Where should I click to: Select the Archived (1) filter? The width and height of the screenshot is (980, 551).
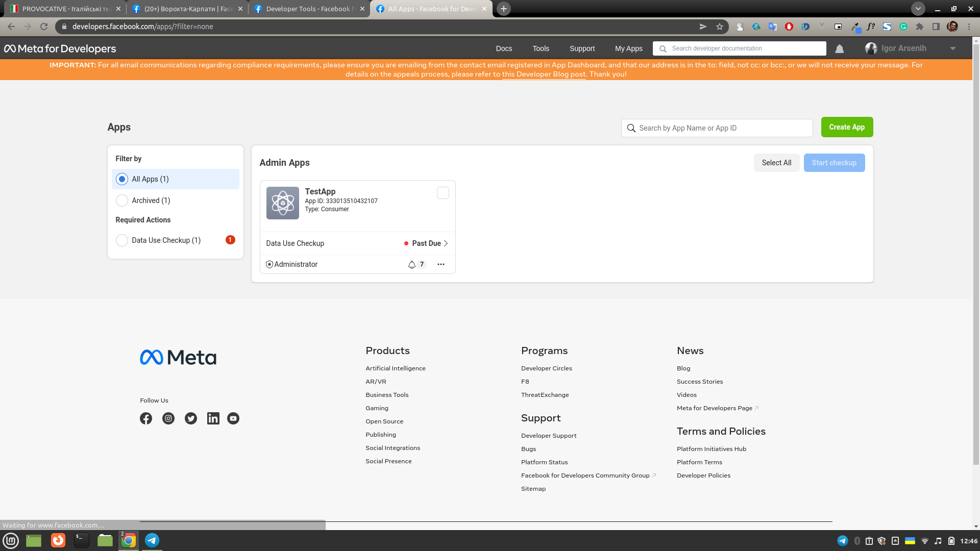[176, 201]
